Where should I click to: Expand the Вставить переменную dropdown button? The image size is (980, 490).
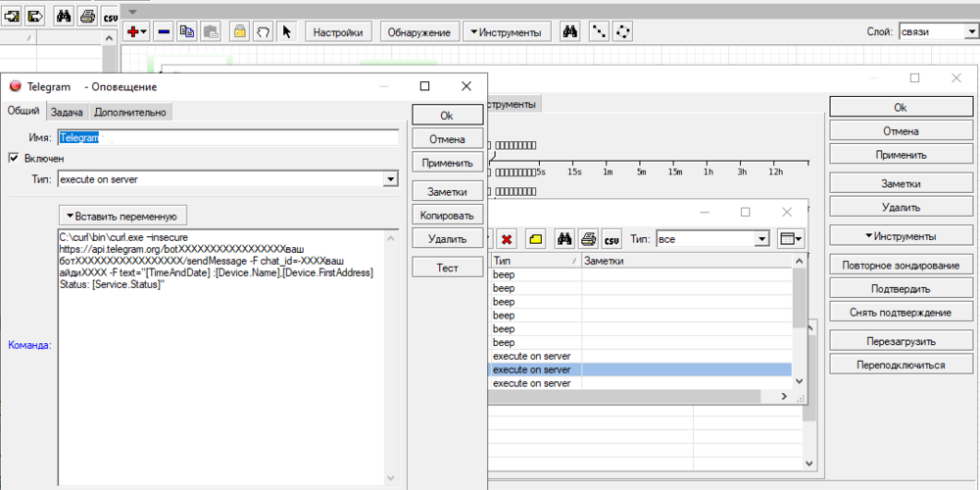click(x=122, y=215)
